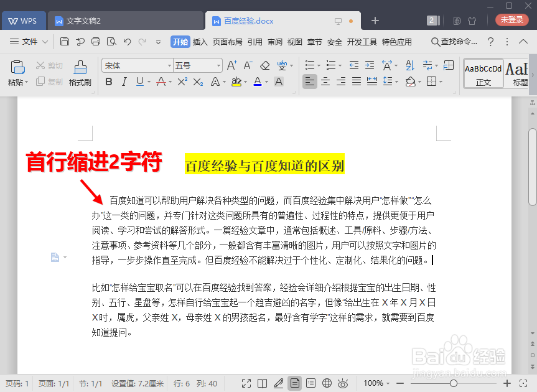Image resolution: width=537 pixels, height=392 pixels.
Task: Decrease font size with A- icon
Action: click(248, 65)
